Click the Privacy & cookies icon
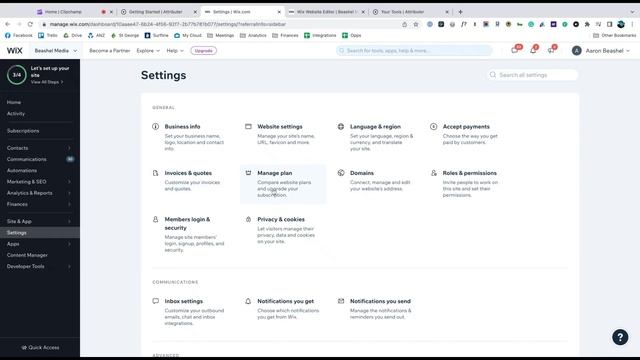 pos(248,220)
